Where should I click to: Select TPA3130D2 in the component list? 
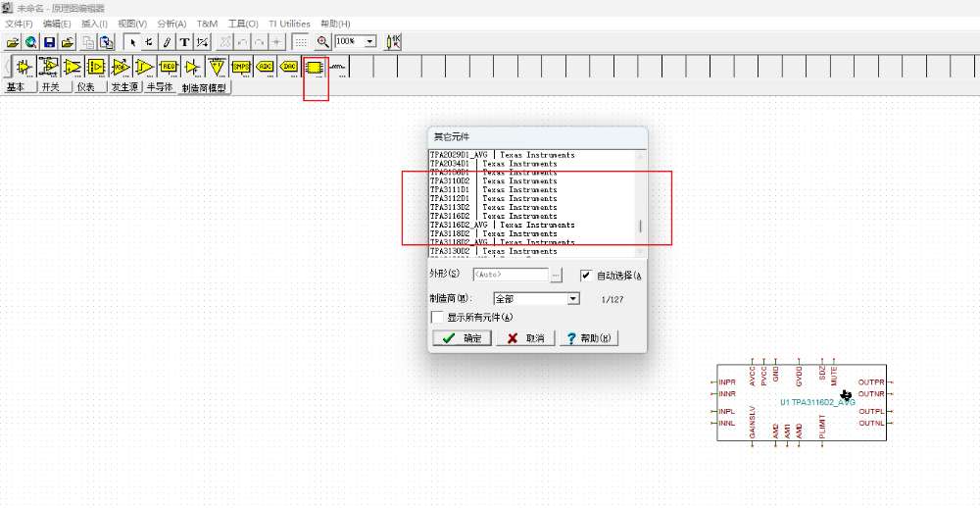[x=493, y=251]
